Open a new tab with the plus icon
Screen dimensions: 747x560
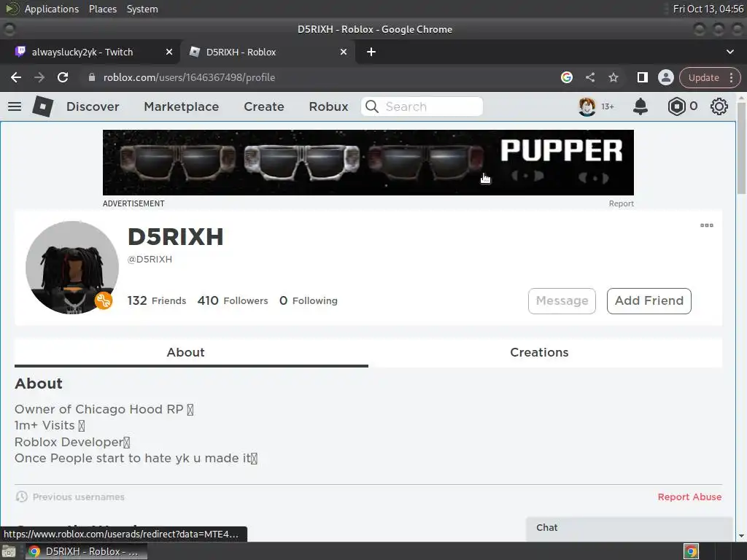pos(371,52)
